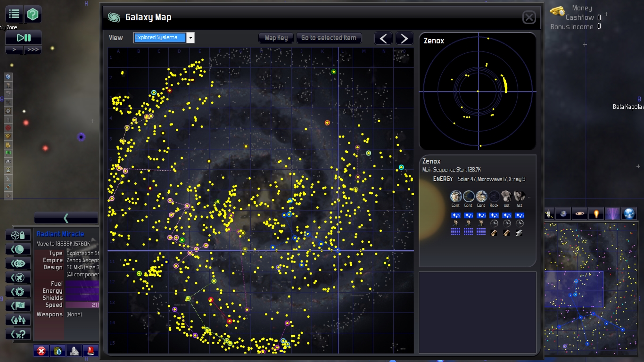Expand the crescent planet list button

[18, 249]
